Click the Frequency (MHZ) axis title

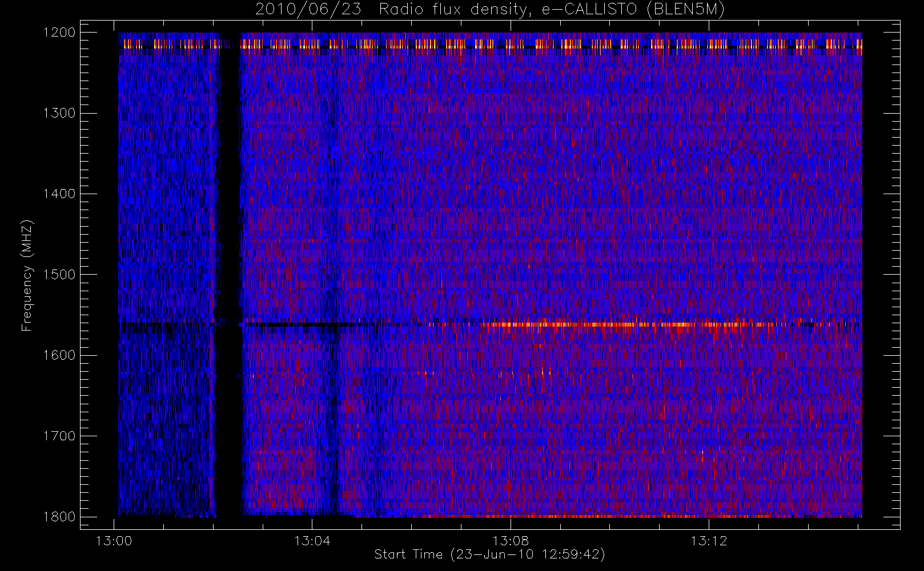27,275
